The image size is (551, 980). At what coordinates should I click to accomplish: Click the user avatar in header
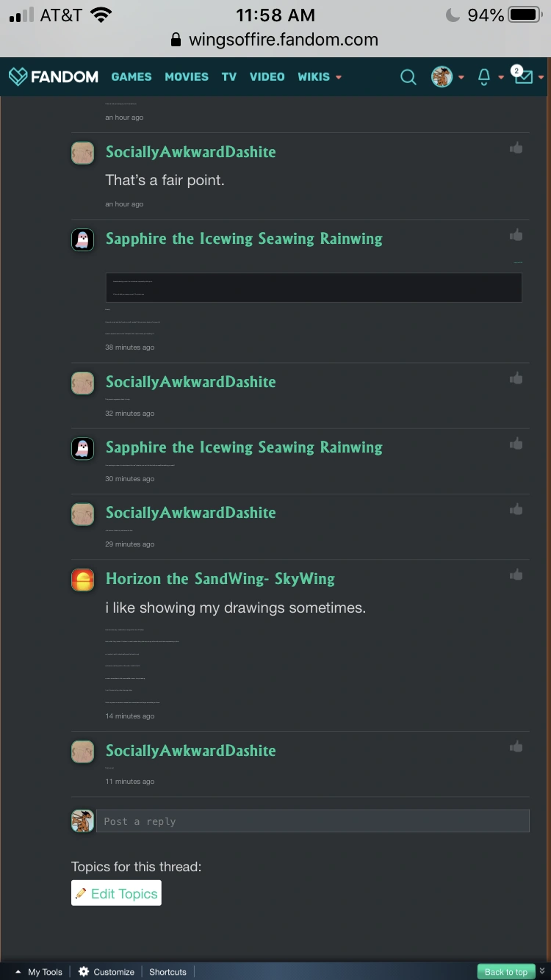click(442, 76)
